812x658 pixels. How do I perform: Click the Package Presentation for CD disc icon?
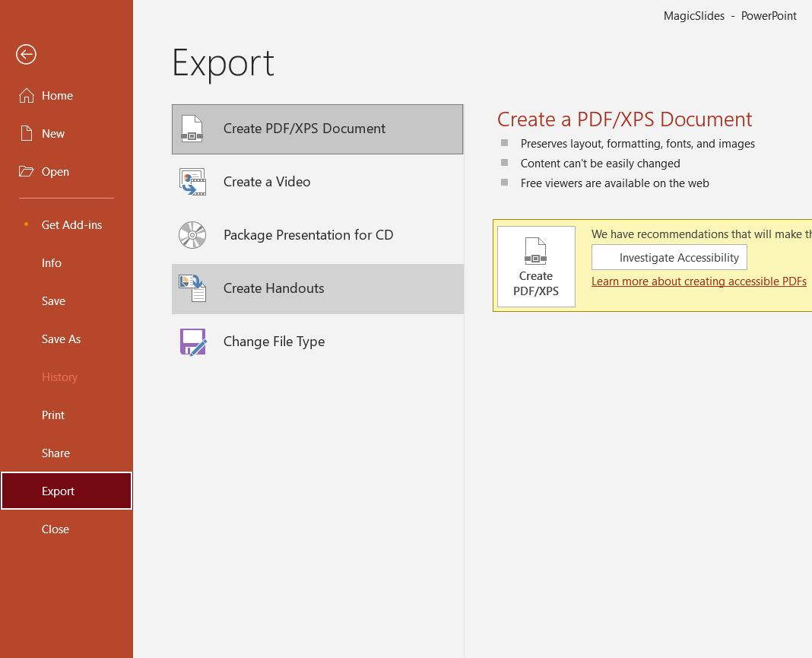(192, 235)
